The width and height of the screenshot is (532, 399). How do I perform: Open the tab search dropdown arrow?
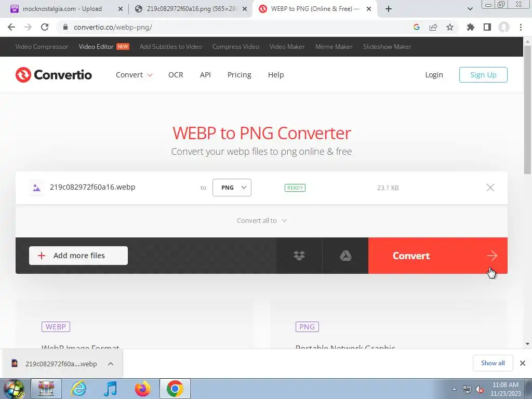pos(470,9)
